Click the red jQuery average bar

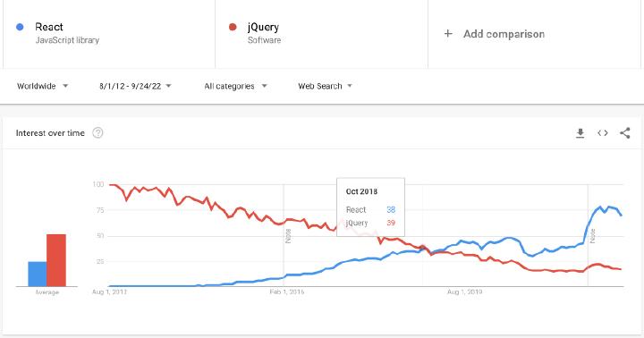coord(56,260)
